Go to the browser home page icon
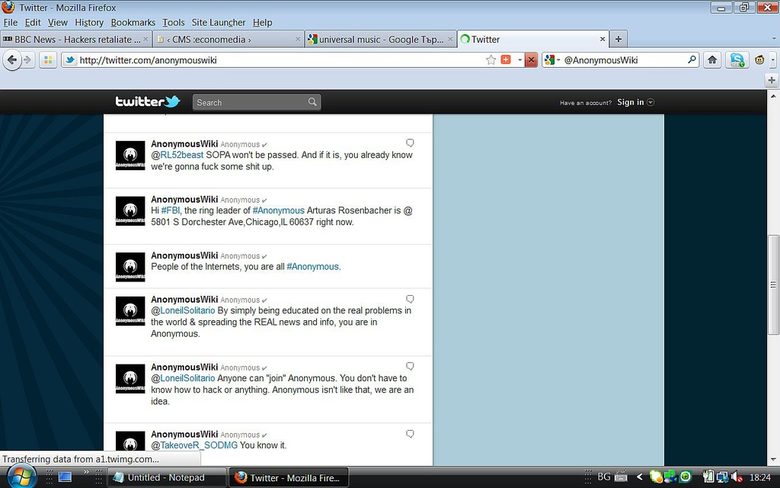Image resolution: width=780 pixels, height=488 pixels. point(712,60)
